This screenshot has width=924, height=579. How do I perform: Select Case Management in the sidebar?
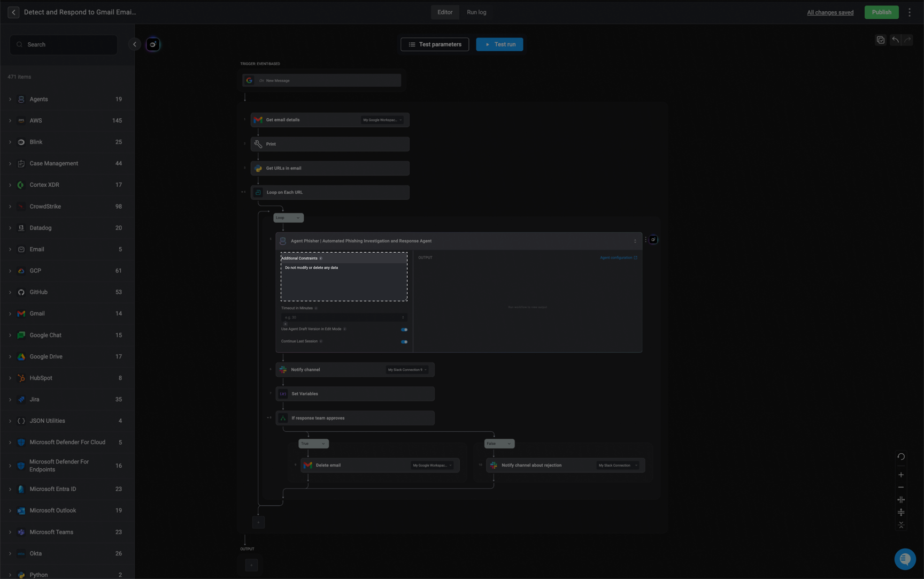67,164
